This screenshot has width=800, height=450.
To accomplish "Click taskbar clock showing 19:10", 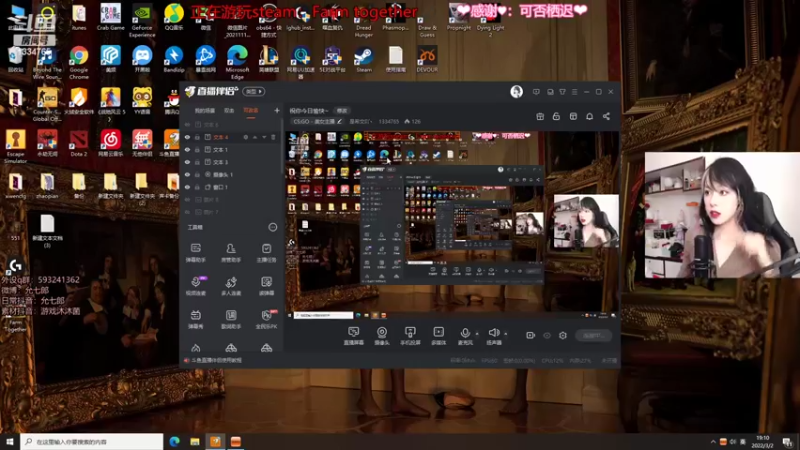I will pos(762,441).
